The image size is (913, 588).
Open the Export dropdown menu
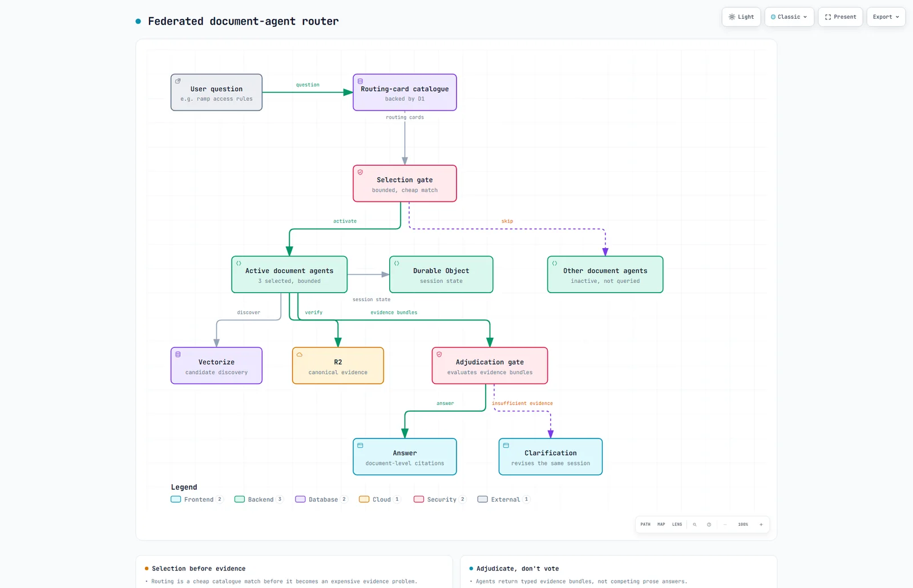coord(886,17)
